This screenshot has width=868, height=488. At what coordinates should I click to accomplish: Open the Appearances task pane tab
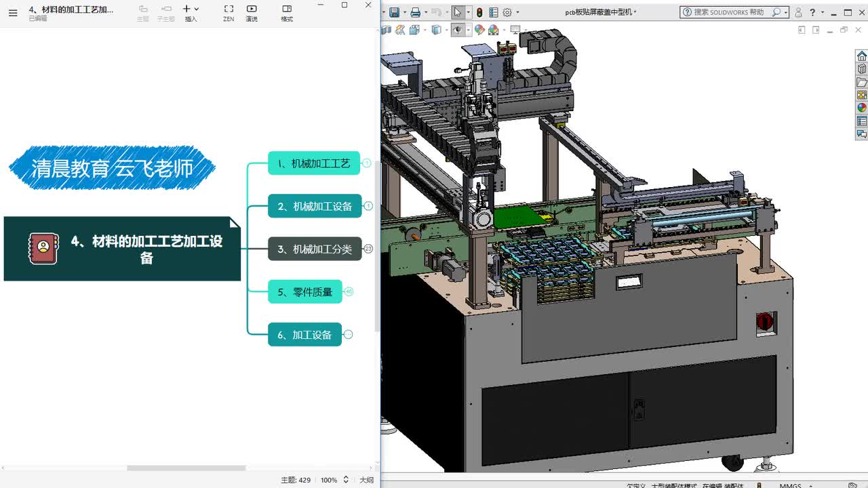(862, 108)
